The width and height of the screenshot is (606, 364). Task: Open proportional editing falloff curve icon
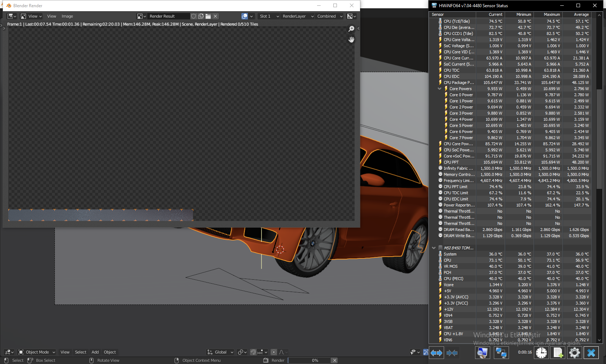(x=283, y=352)
